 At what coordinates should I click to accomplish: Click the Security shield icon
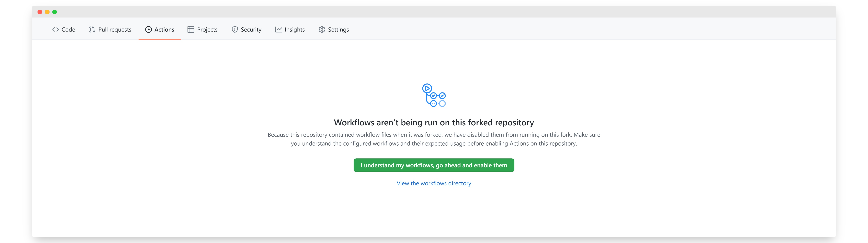click(233, 29)
